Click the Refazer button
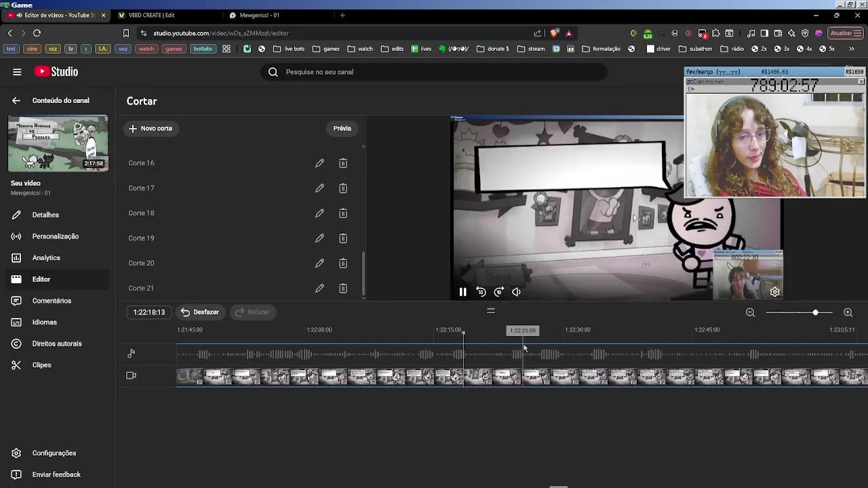The width and height of the screenshot is (868, 488). click(x=252, y=312)
